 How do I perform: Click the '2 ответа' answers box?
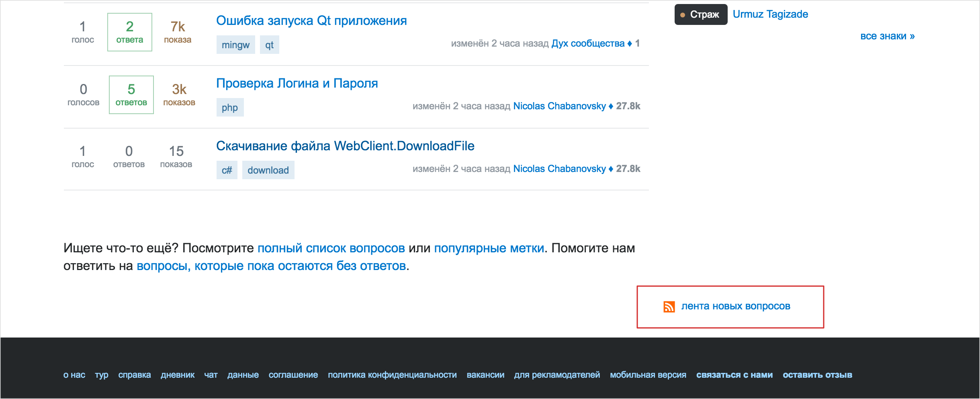(130, 32)
